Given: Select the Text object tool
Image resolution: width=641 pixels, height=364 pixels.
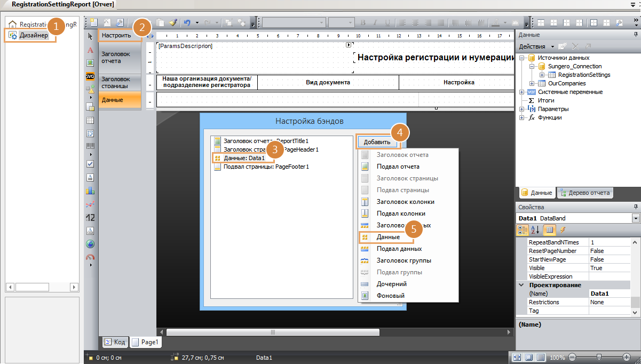Looking at the screenshot, I should click(90, 50).
